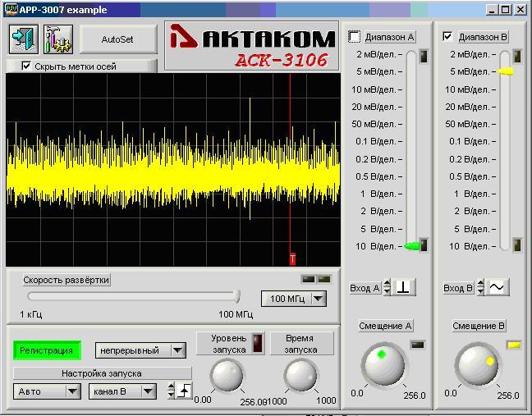Open the канал B trigger source dropdown
This screenshot has height=416, width=532.
coord(148,391)
